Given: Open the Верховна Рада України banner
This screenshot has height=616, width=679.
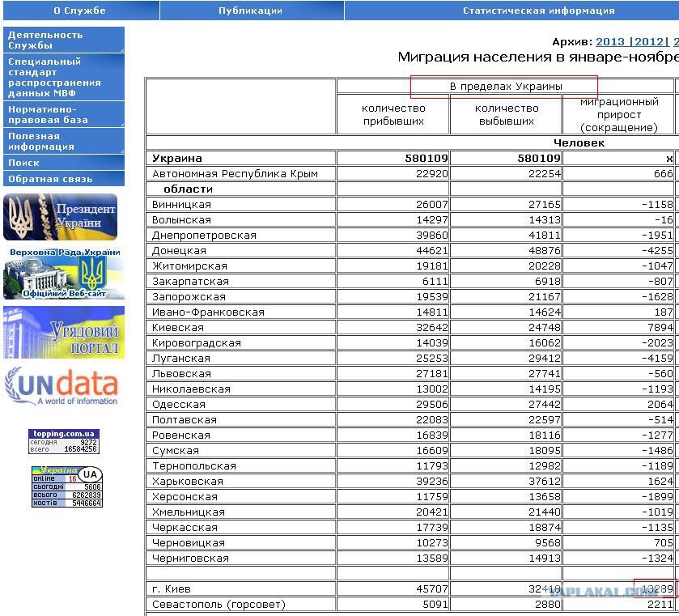Looking at the screenshot, I should 64,273.
